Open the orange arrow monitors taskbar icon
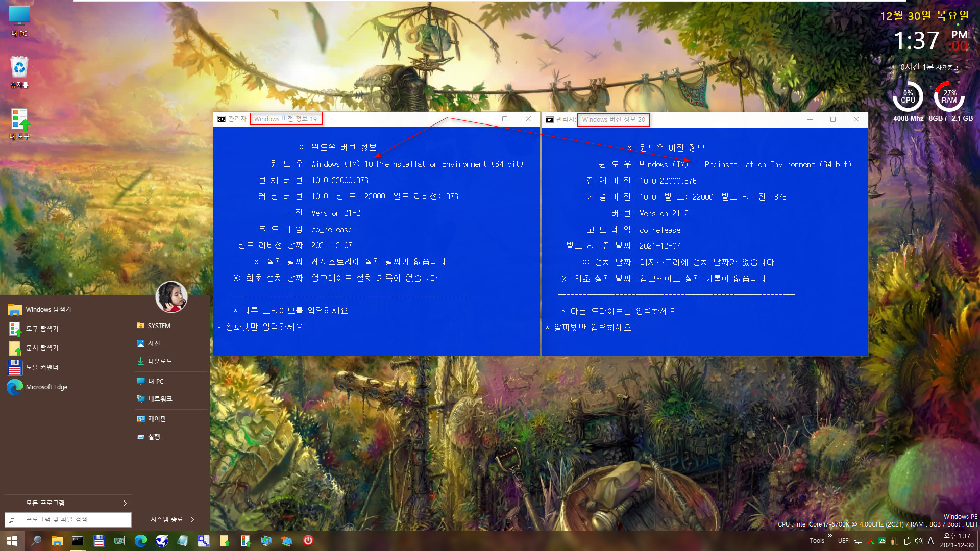980x551 pixels. [x=287, y=541]
